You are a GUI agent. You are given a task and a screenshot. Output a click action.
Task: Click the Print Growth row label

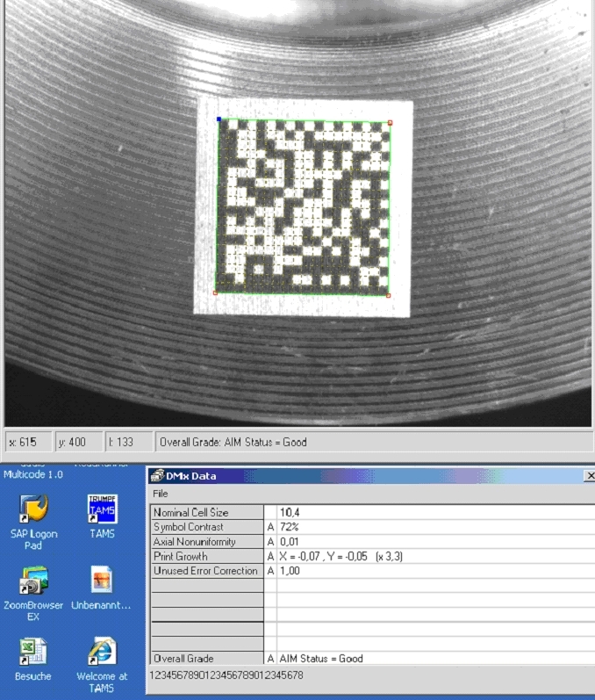(x=207, y=556)
